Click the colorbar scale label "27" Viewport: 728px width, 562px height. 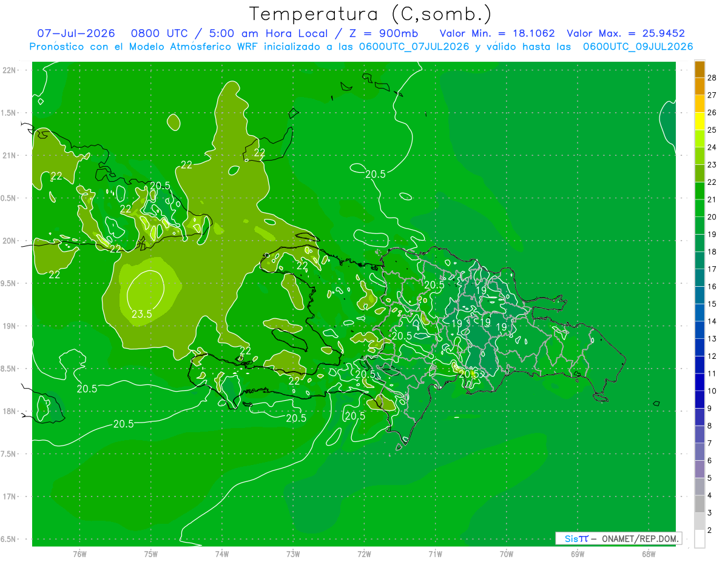(x=712, y=95)
